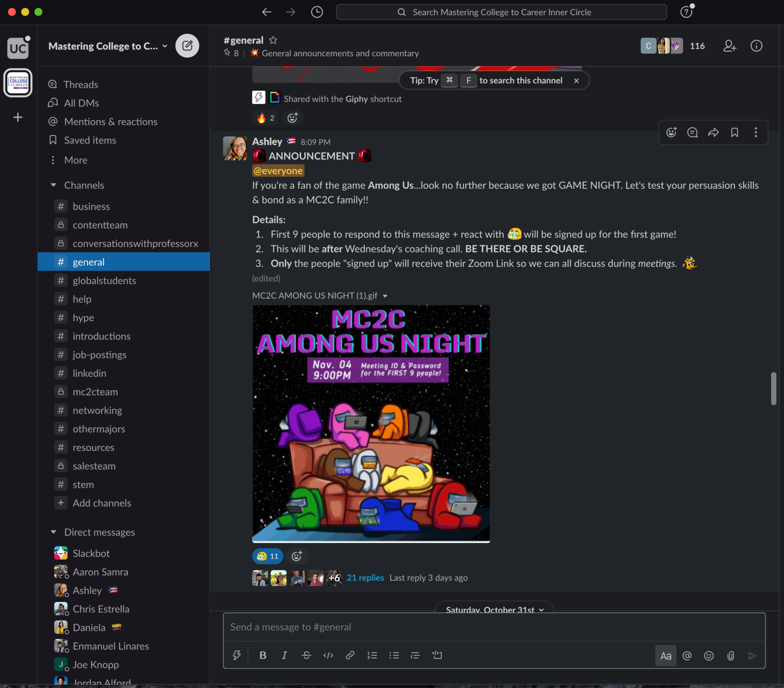The image size is (784, 688).
Task: Go back in history with left arrow
Action: (266, 12)
